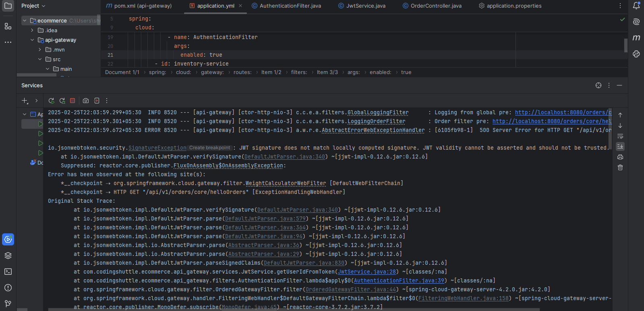This screenshot has width=644, height=311.
Task: Switch to JwtService.java tab
Action: click(362, 6)
